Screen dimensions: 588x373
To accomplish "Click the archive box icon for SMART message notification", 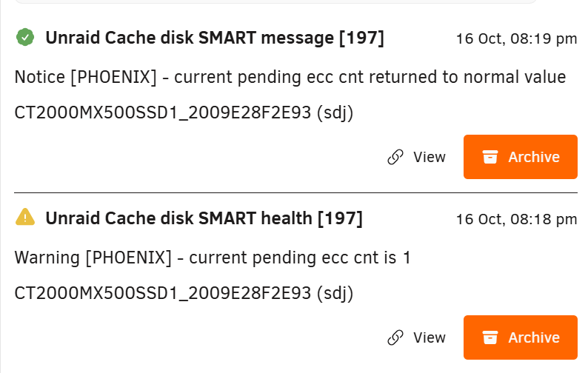I will coord(490,157).
